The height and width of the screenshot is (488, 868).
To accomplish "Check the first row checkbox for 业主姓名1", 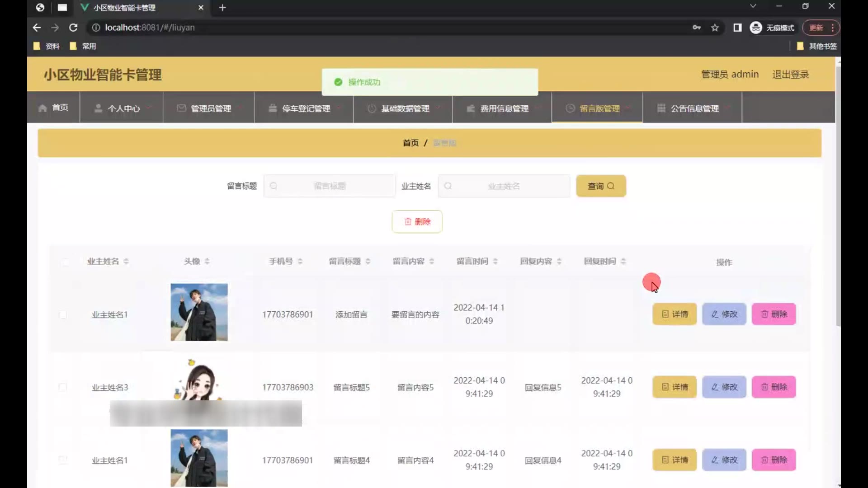I will pyautogui.click(x=63, y=314).
